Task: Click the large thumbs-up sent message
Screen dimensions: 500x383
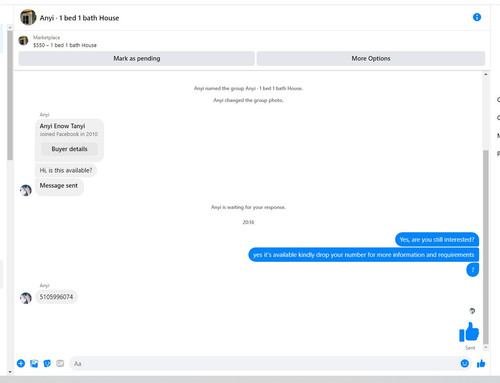Action: (x=469, y=332)
